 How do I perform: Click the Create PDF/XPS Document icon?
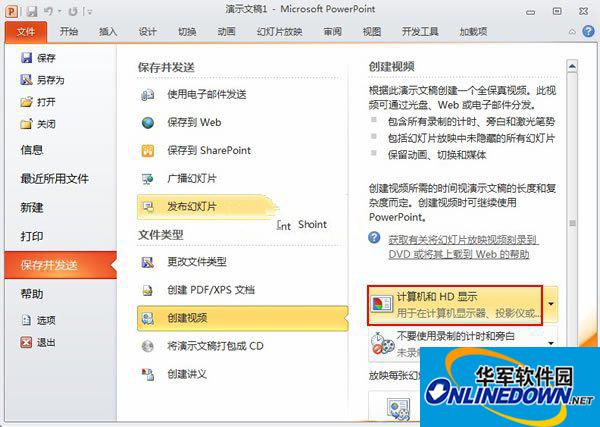coord(148,290)
